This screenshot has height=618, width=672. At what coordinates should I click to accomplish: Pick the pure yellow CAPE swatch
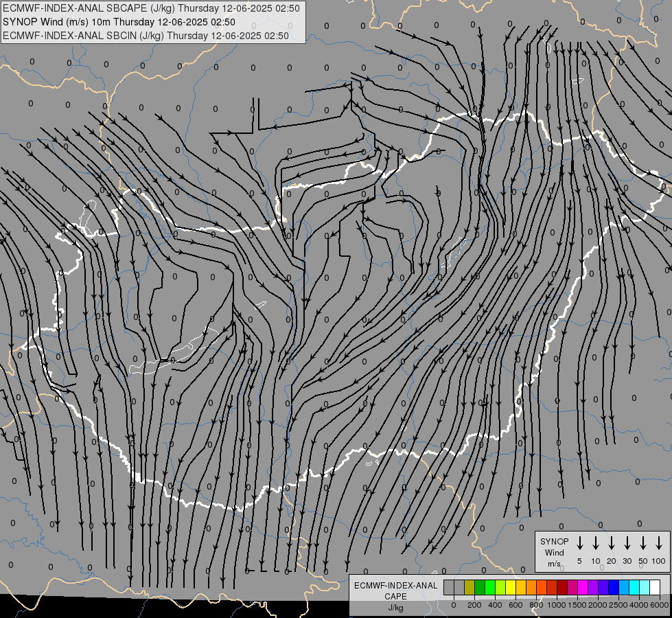[511, 587]
